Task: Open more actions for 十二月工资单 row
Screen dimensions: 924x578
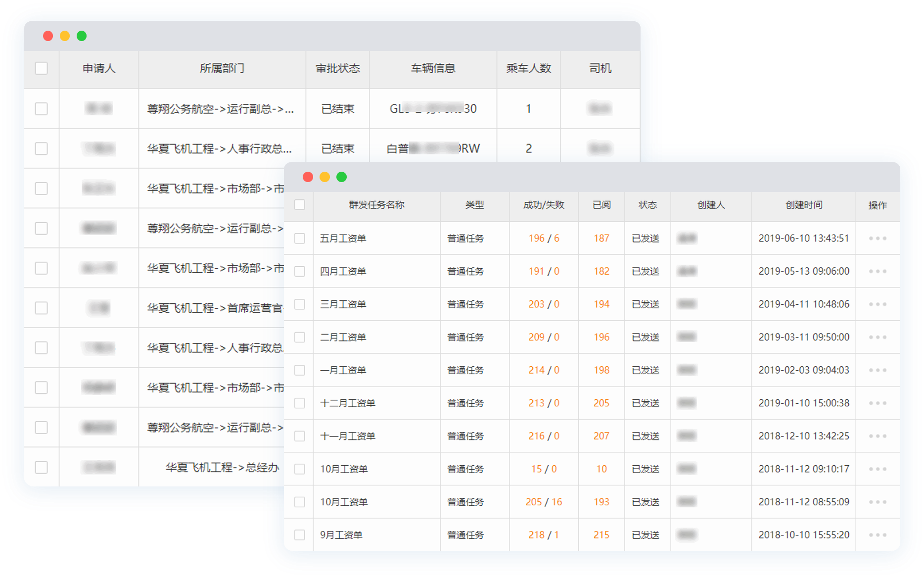Action: (878, 403)
